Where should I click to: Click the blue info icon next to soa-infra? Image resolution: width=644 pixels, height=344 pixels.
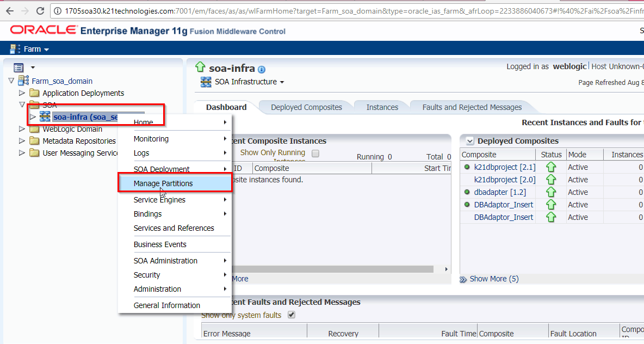261,70
